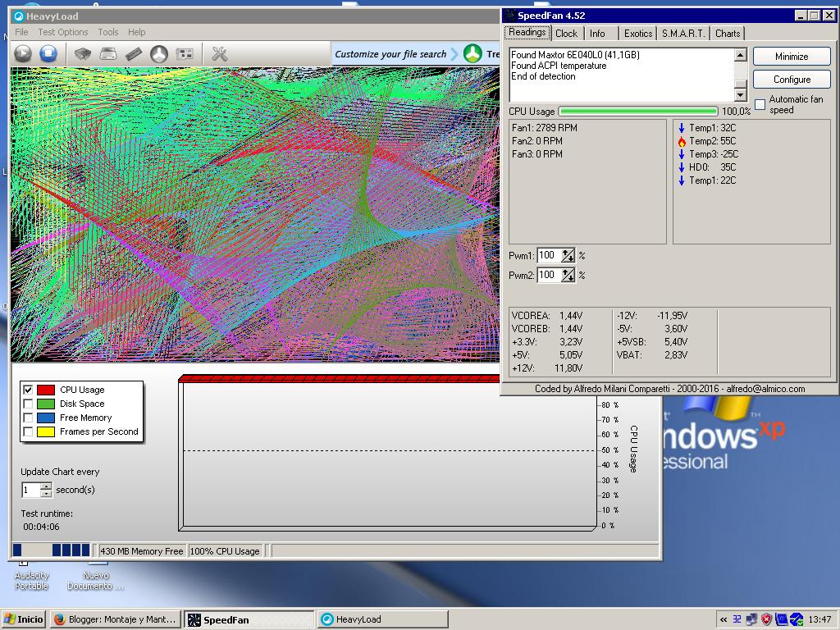Switch to the SpeedFan Exotics tab
This screenshot has height=630, width=840.
tap(637, 33)
